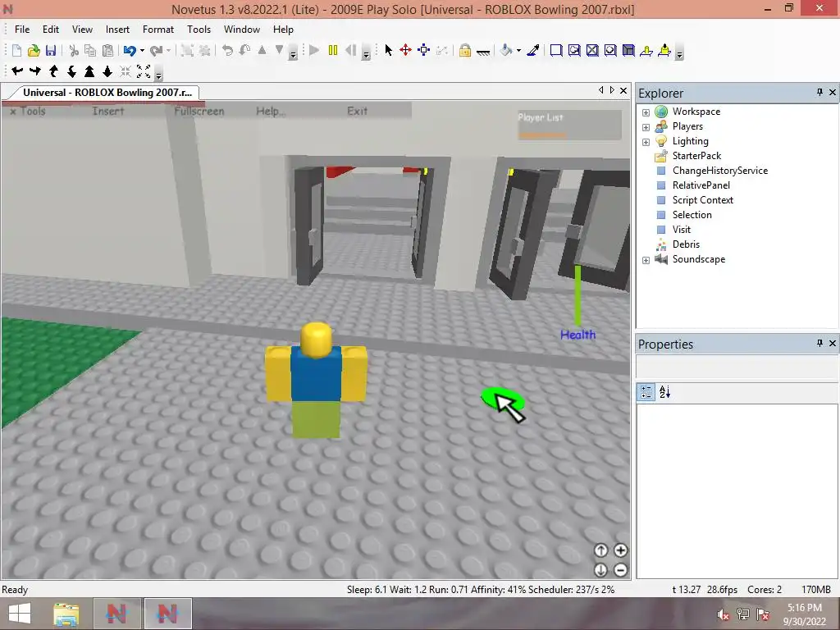Image resolution: width=840 pixels, height=630 pixels.
Task: Click the Paste clipboard icon
Action: click(x=107, y=50)
